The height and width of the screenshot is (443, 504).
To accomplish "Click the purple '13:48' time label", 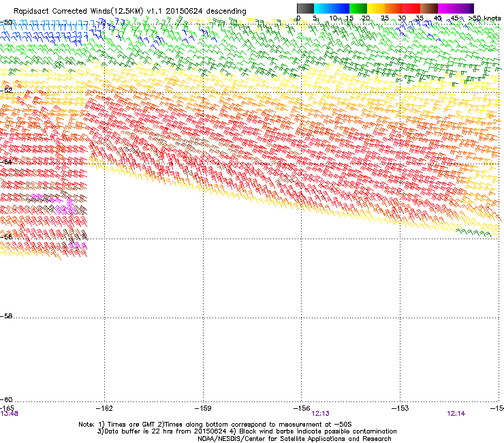I will point(10,414).
